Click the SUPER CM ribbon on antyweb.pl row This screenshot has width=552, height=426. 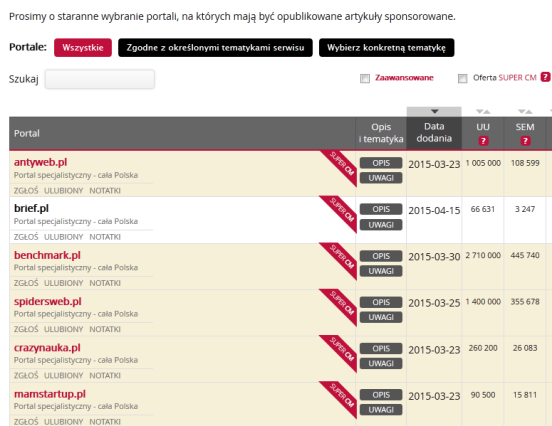click(x=339, y=168)
